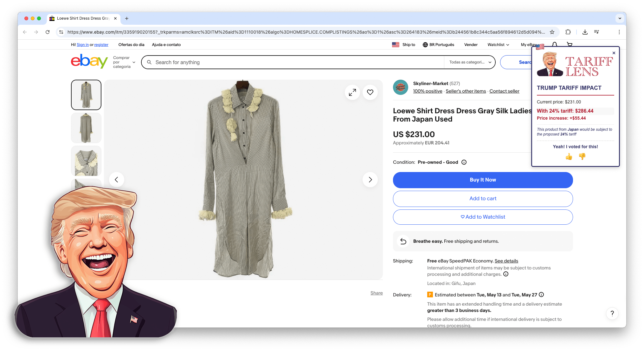This screenshot has width=644, height=351.
Task: Click Add to Watchlist button
Action: point(483,217)
